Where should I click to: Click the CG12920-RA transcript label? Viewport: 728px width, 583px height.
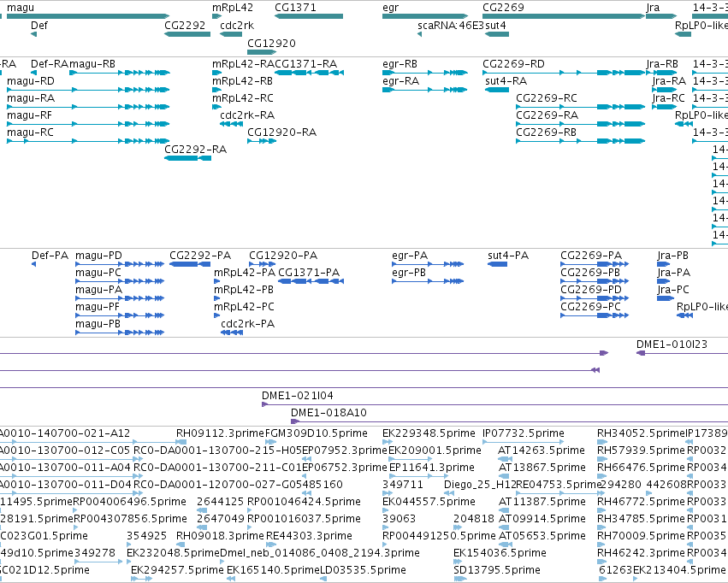[281, 132]
